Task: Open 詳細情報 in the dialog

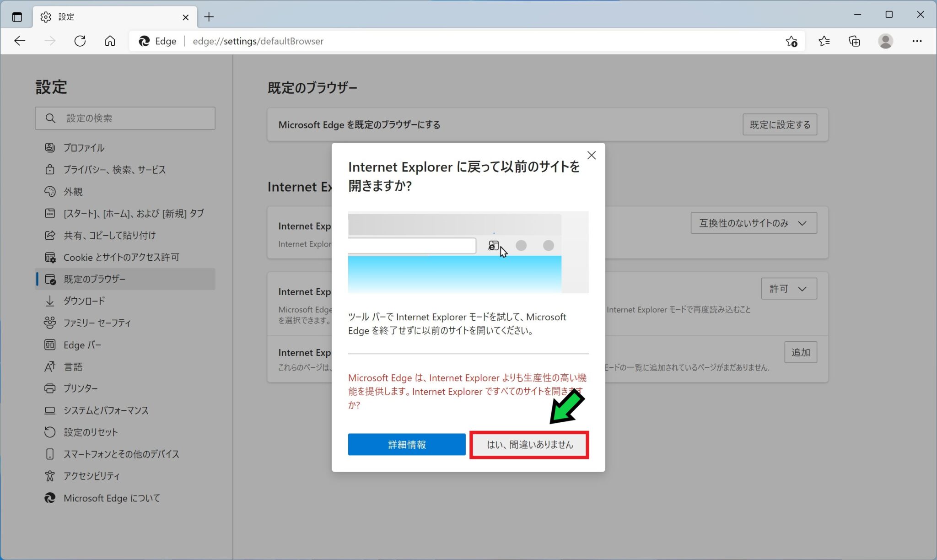Action: click(x=406, y=444)
